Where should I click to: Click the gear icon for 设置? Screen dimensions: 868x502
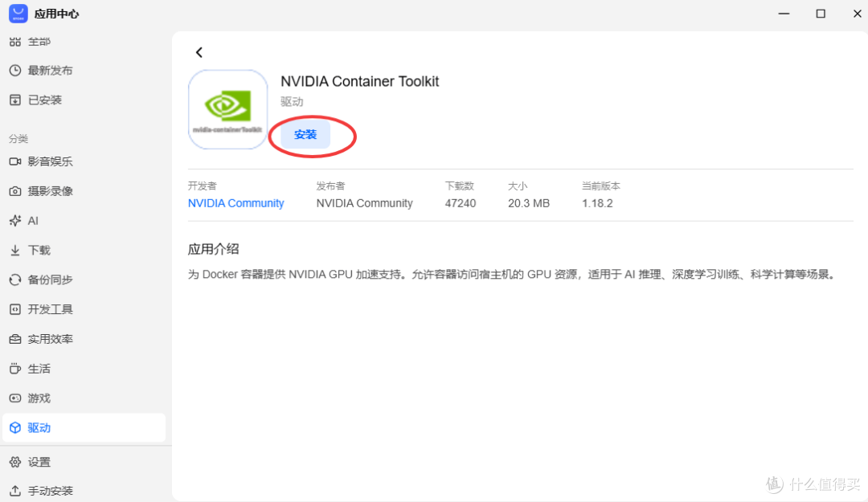coord(15,462)
